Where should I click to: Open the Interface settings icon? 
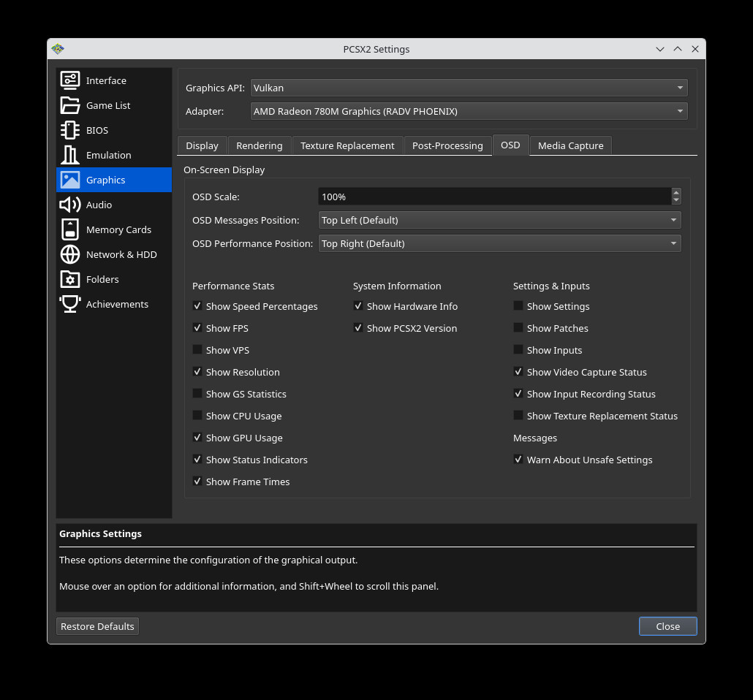[x=70, y=80]
